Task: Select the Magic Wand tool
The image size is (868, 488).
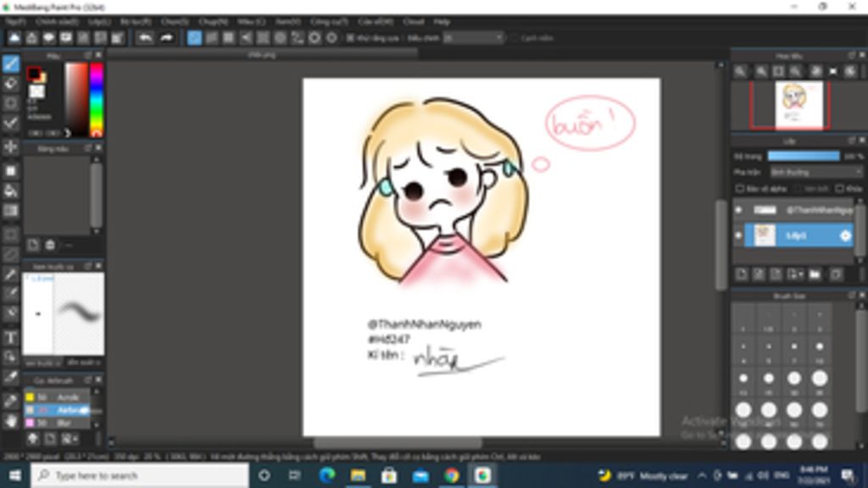Action: pos(10,274)
